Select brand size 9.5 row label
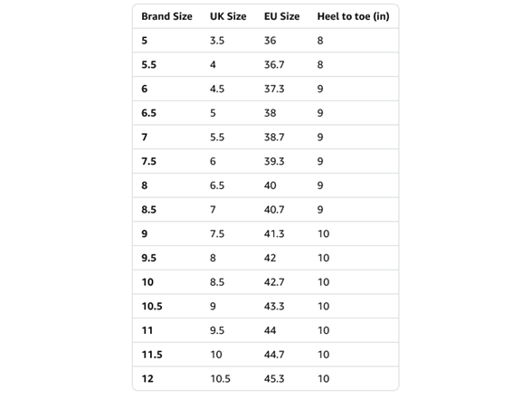The image size is (532, 399). pos(149,258)
